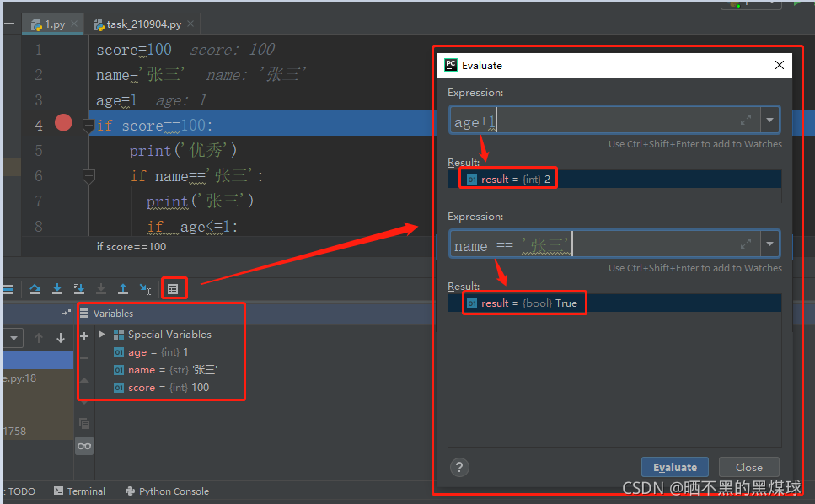The image size is (815, 504).
Task: Click the if score==100 breadcrumb
Action: click(x=131, y=247)
